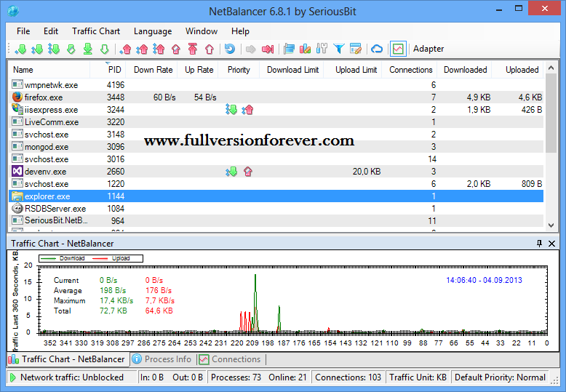Image resolution: width=566 pixels, height=392 pixels.
Task: Select the LiveComm.exe process row
Action: 276,122
